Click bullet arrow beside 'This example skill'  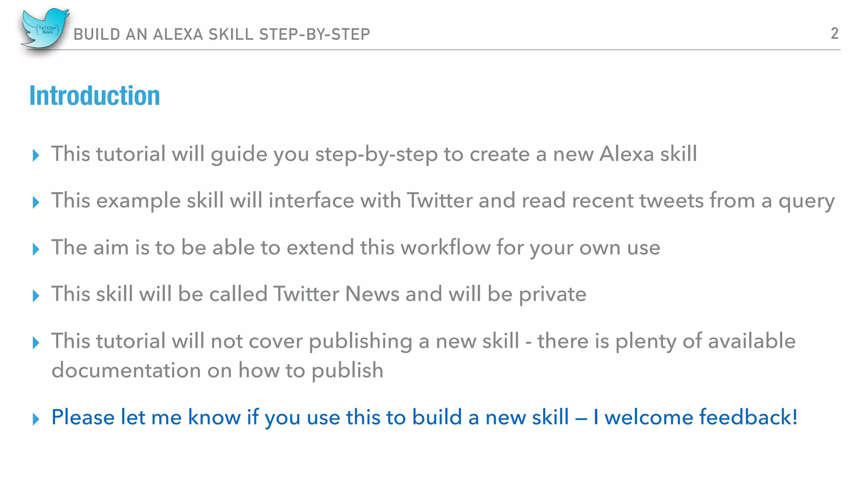click(x=36, y=202)
